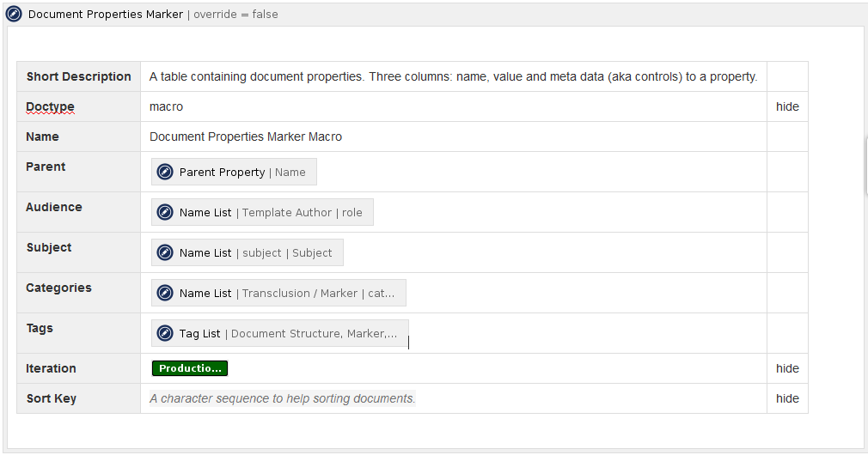The image size is (868, 455).
Task: Click the Document Properties Marker macro title bar
Action: (430, 14)
